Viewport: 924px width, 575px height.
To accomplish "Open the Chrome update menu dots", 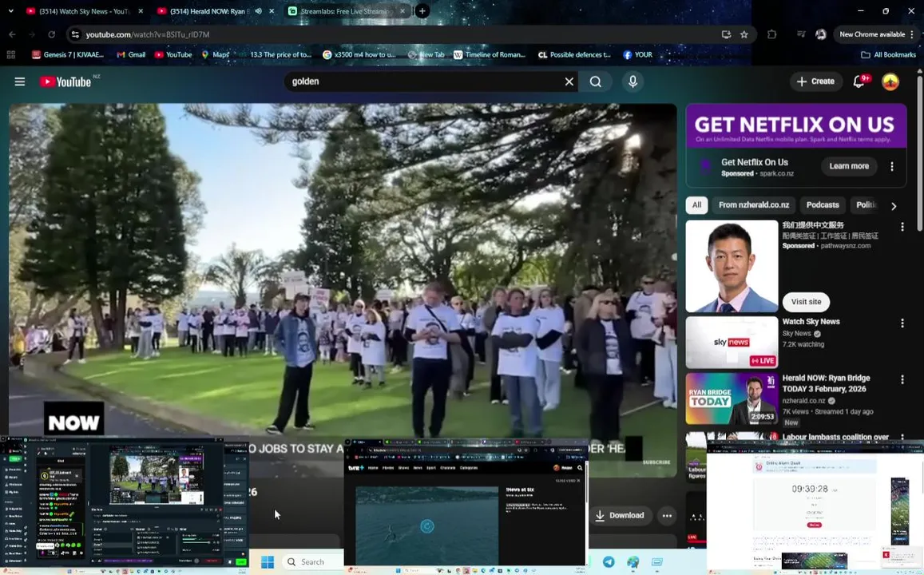I will tap(912, 34).
